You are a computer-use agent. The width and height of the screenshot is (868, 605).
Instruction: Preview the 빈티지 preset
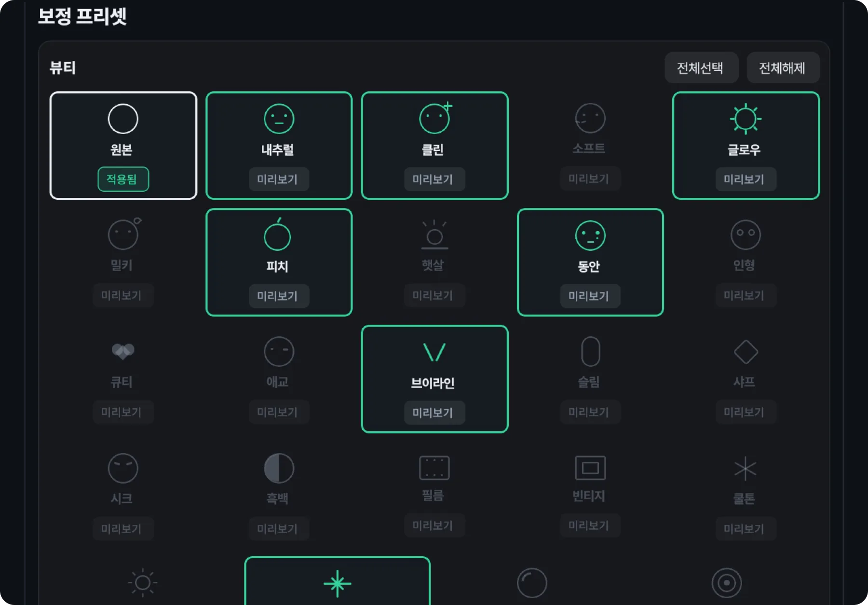tap(590, 525)
